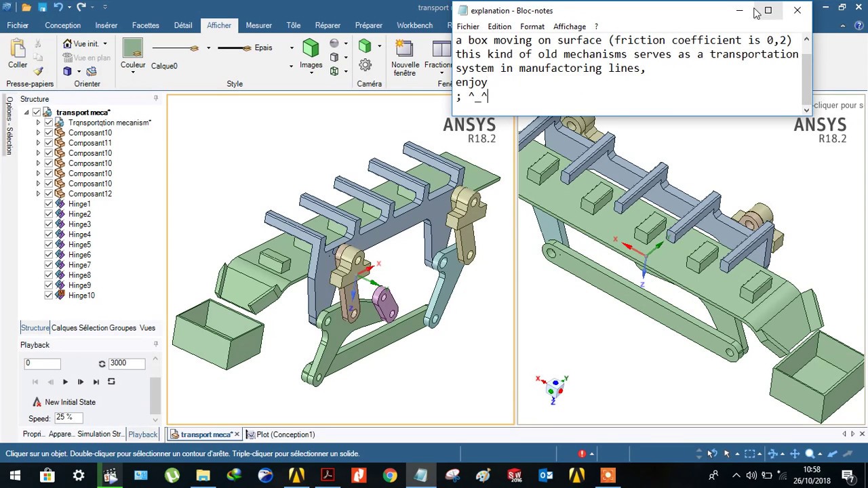
Task: Open the Conception ribbon tab
Action: 62,25
